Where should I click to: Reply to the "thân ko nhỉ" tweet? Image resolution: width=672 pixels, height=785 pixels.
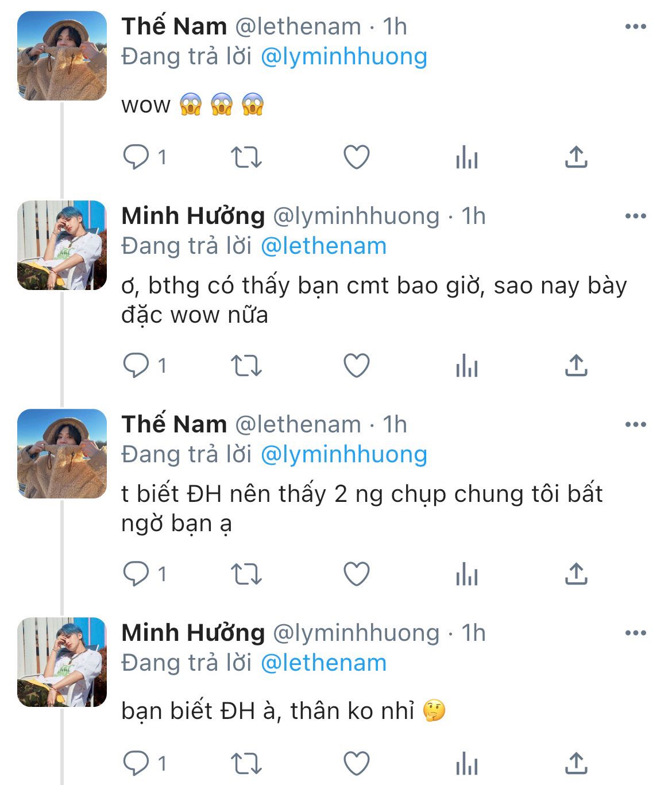[136, 763]
